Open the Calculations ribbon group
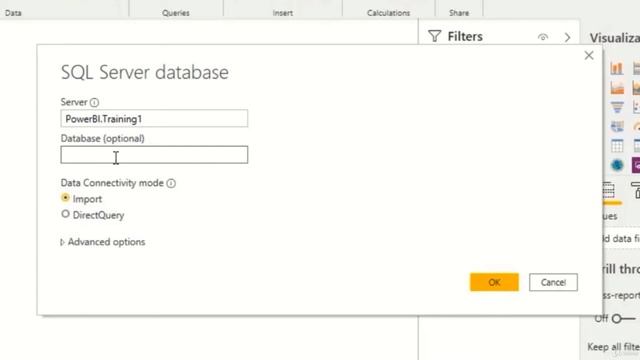The width and height of the screenshot is (640, 360). 388,13
